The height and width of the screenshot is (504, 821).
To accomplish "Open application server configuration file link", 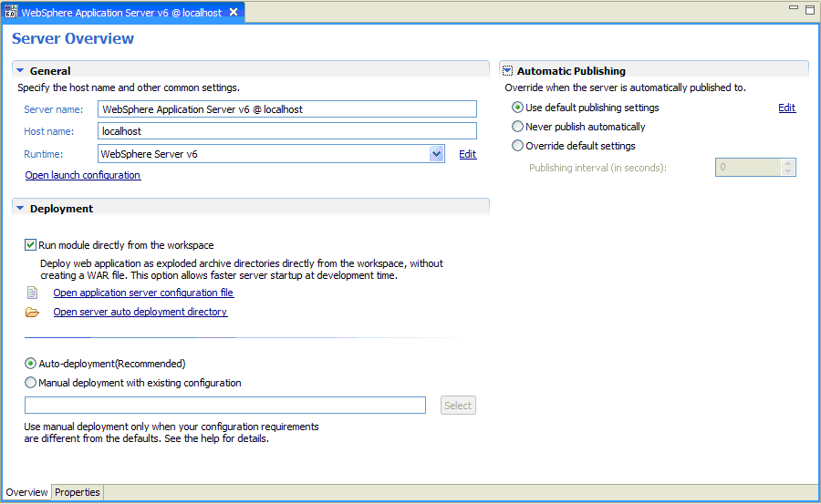I will 143,293.
